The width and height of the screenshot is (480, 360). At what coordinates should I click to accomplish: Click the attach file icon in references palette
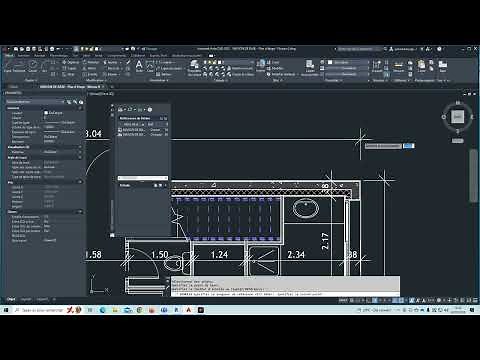tap(121, 109)
